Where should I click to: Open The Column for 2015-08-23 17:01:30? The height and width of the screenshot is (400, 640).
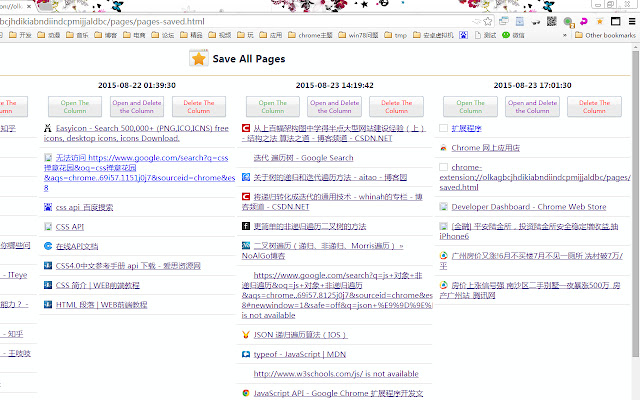470,107
